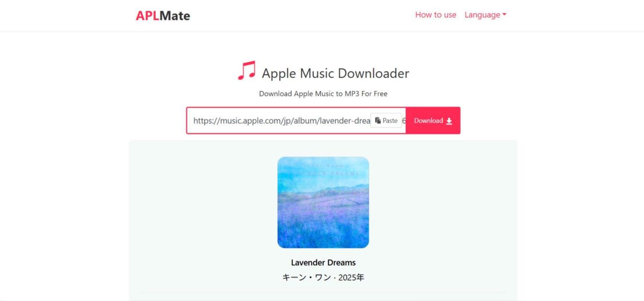Screen dimensions: 644x301
Task: Open the How to use page
Action: tap(435, 15)
